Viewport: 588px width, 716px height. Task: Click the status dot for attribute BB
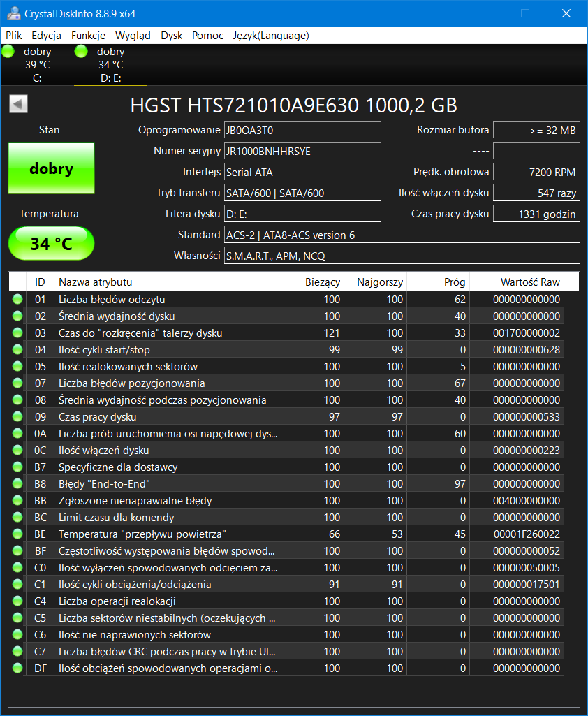coord(17,500)
